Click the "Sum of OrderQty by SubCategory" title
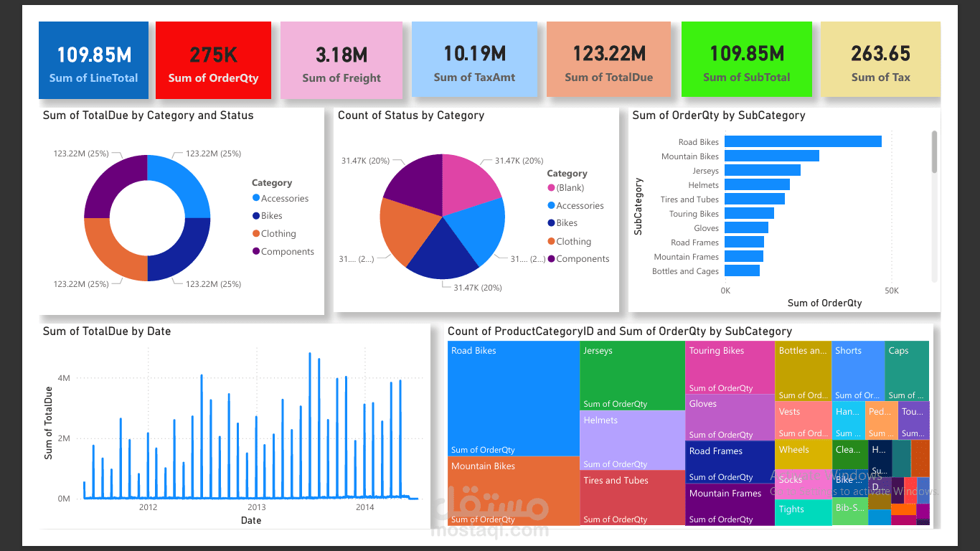Image resolution: width=980 pixels, height=551 pixels. coord(719,115)
